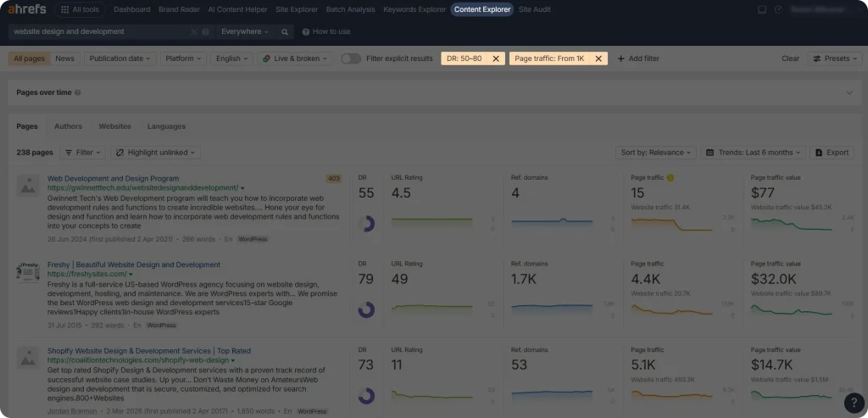Click the magnifying glass search icon
The image size is (868, 418).
[285, 32]
